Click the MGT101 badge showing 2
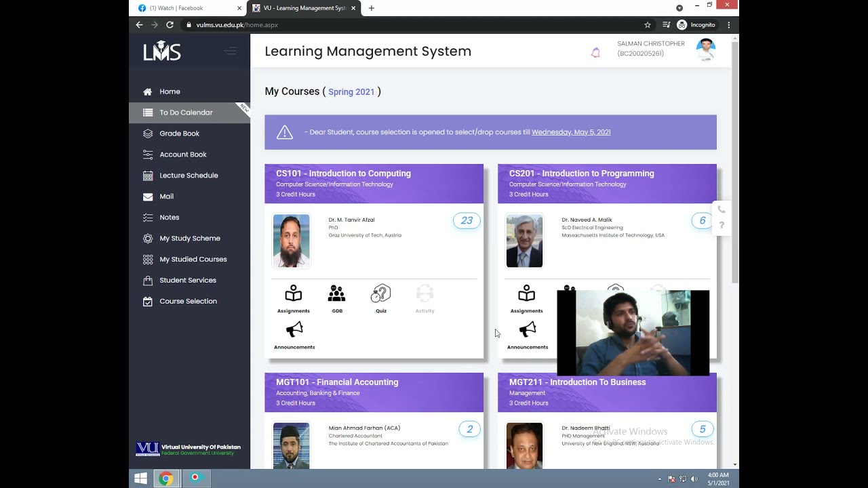Screen dimensions: 868x488 (x=469, y=429)
